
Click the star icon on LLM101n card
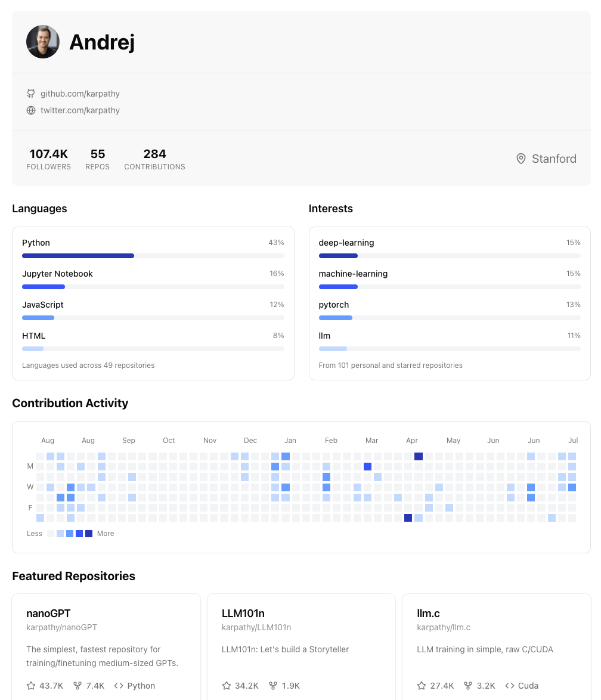point(227,686)
